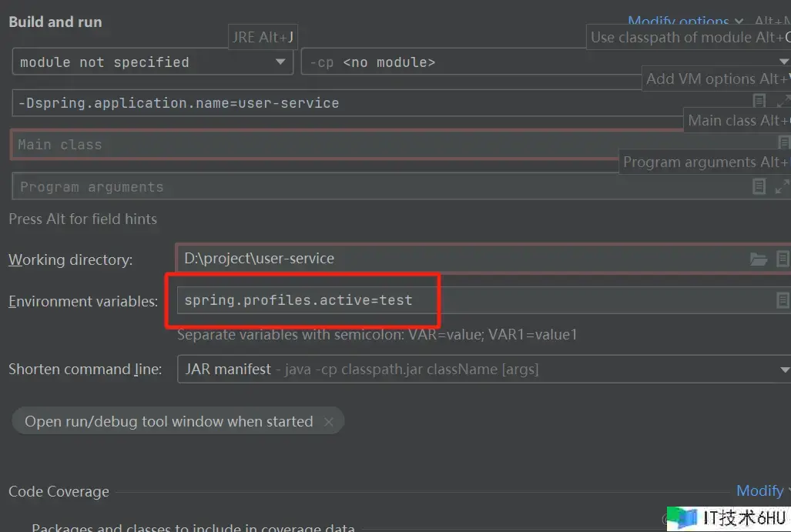Click Modify link in Code Coverage section

(759, 490)
